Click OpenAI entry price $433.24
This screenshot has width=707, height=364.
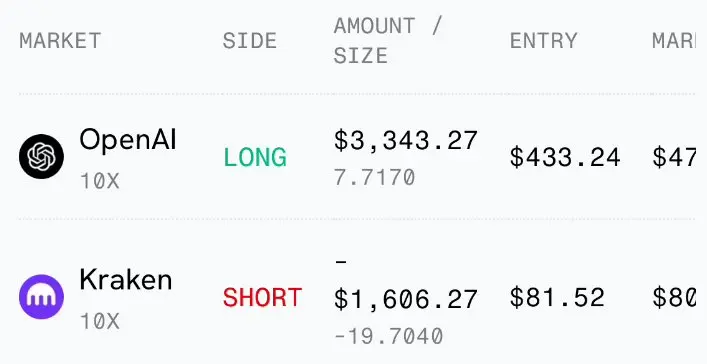(x=565, y=158)
